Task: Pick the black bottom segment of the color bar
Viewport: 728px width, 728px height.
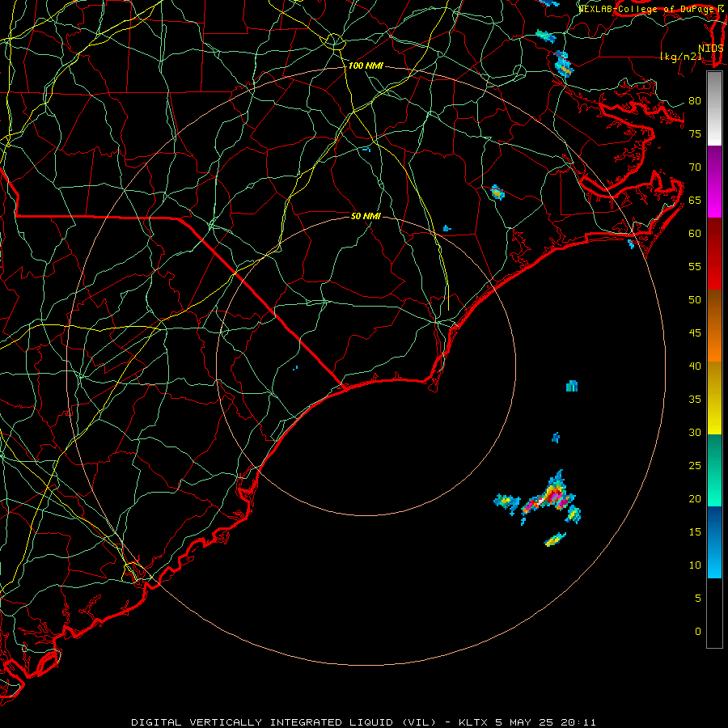Action: click(x=714, y=613)
